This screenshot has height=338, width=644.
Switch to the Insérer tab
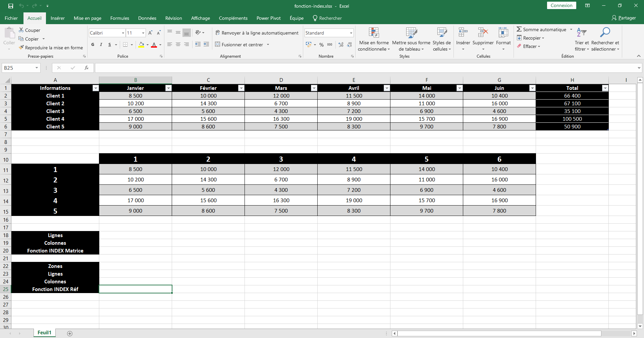(x=58, y=18)
